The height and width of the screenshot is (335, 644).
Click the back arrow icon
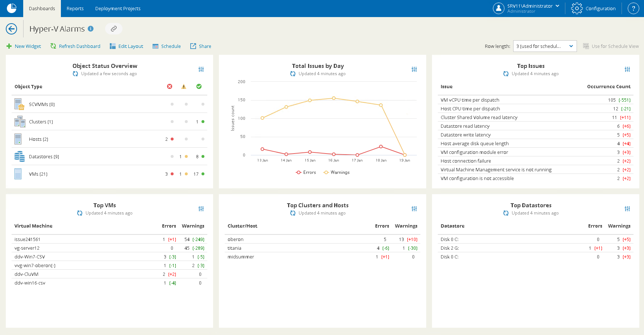point(12,29)
